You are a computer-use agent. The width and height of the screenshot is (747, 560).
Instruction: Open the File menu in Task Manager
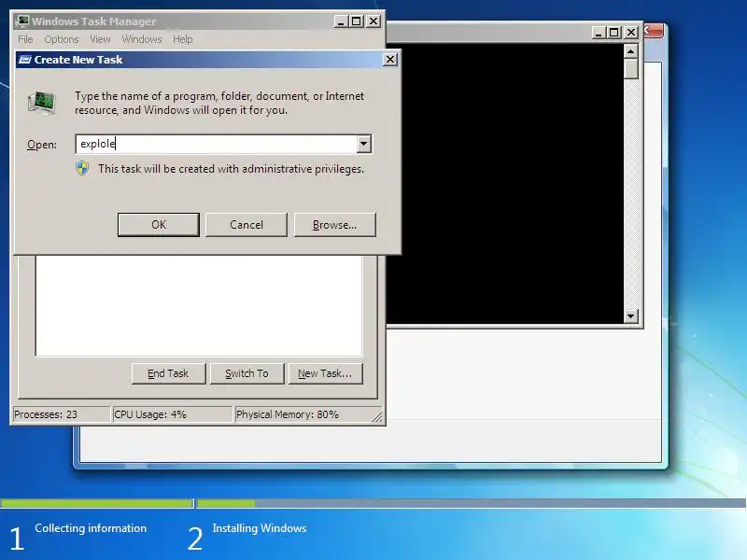[25, 39]
